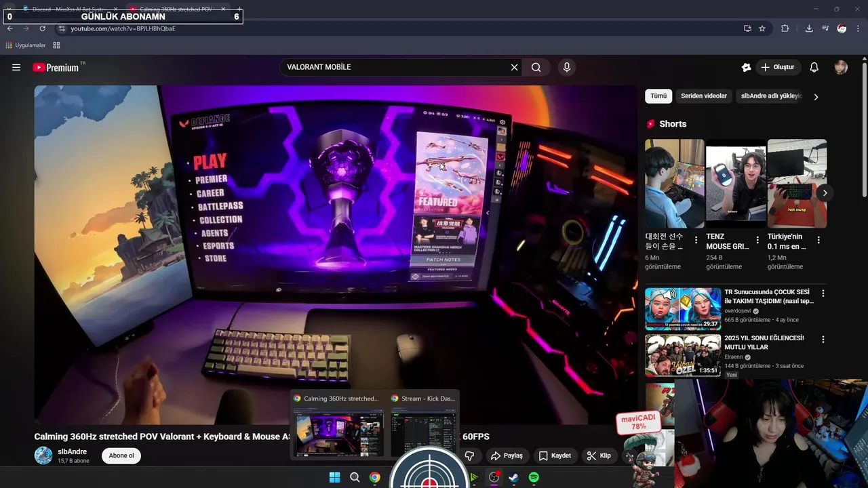
Task: Open the 2025 YIL SONU EĞLENCESİ thumbnail
Action: click(683, 355)
